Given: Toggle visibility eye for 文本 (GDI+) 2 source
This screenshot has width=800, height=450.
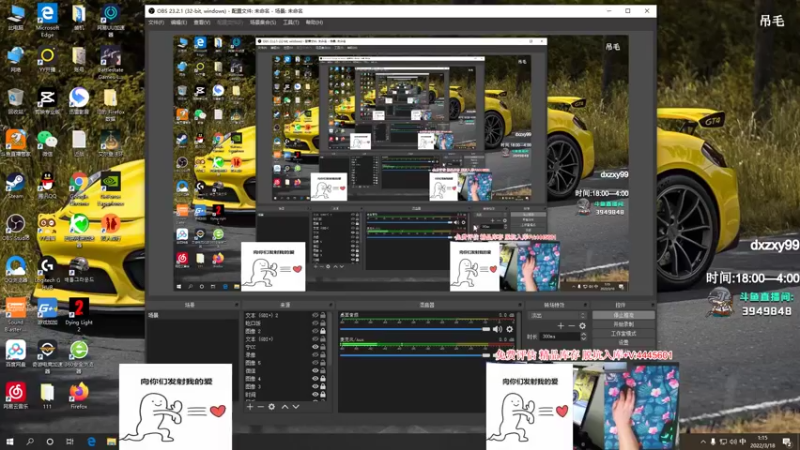Looking at the screenshot, I should pyautogui.click(x=315, y=315).
